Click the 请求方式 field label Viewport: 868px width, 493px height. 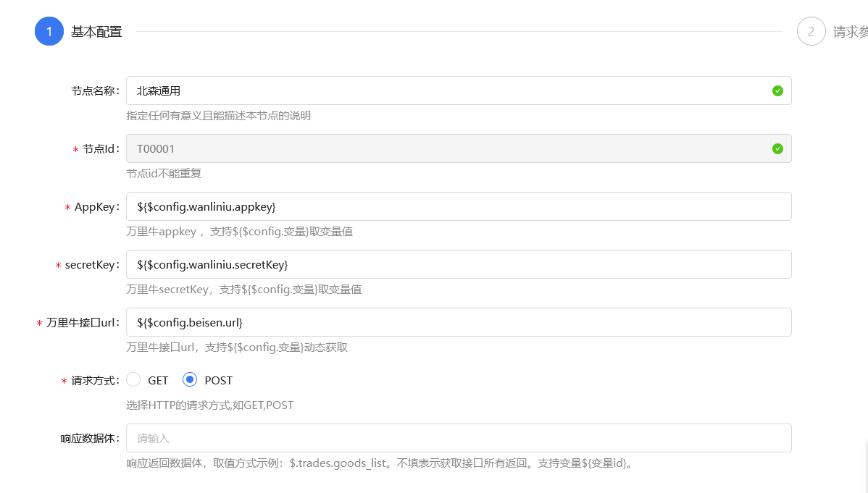94,381
